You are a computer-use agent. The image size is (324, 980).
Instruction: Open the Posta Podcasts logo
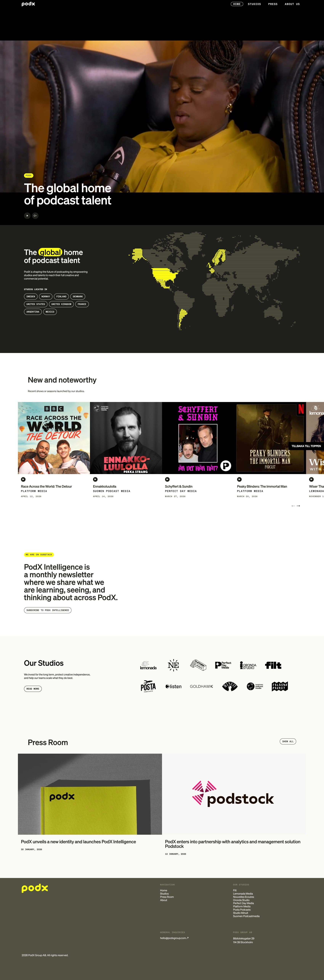pos(148,686)
